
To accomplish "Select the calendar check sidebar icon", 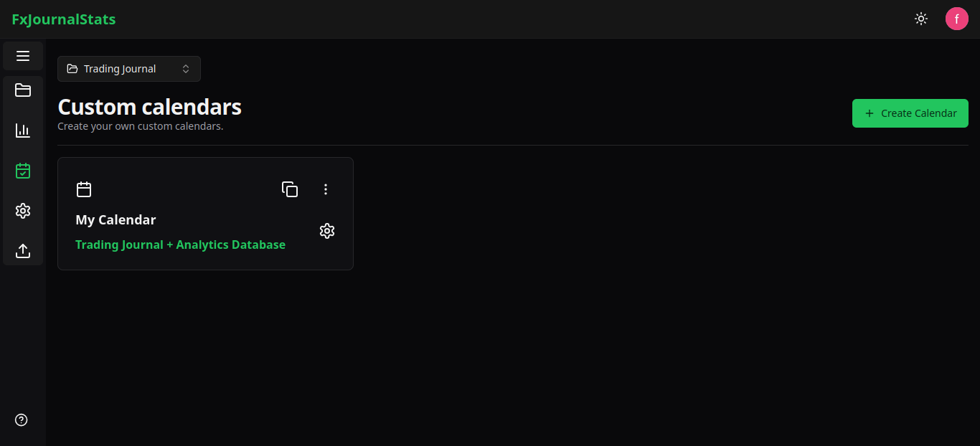I will pyautogui.click(x=23, y=171).
